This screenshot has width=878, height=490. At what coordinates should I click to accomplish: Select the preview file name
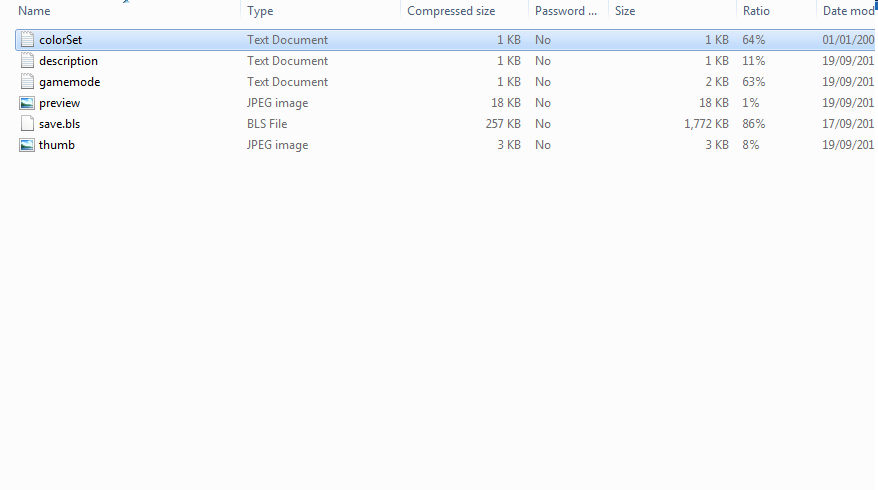[x=59, y=103]
